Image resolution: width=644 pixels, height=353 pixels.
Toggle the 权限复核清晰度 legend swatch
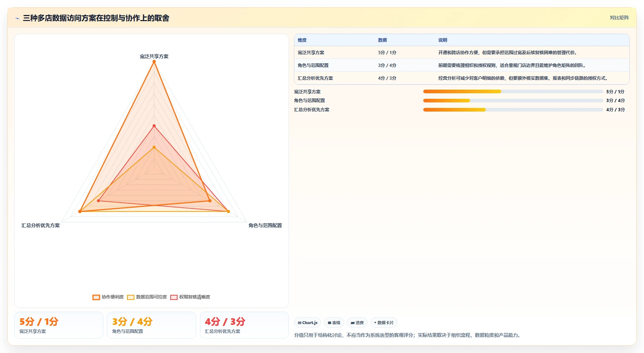click(x=174, y=297)
